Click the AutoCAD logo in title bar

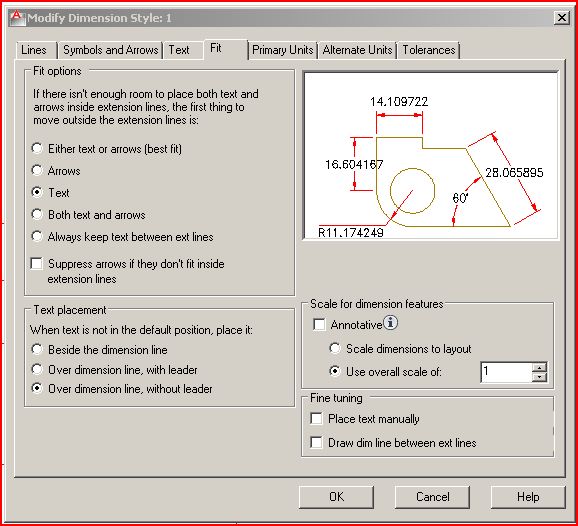(x=17, y=17)
